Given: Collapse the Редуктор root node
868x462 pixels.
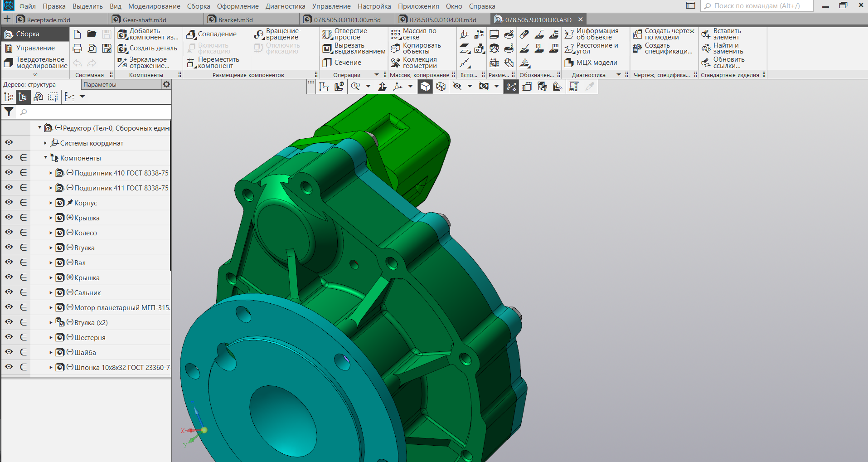Looking at the screenshot, I should point(40,128).
